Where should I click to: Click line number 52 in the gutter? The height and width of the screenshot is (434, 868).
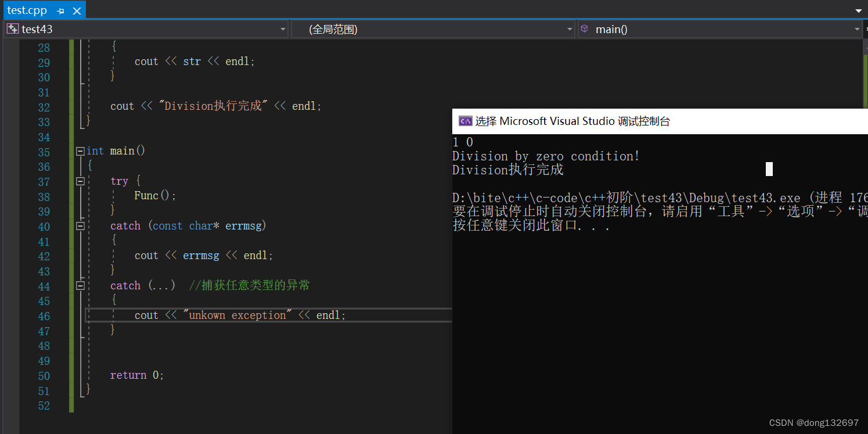(x=44, y=406)
